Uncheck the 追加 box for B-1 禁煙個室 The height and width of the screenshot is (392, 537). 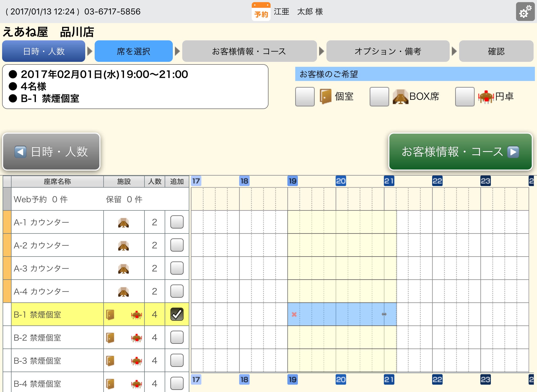click(177, 314)
